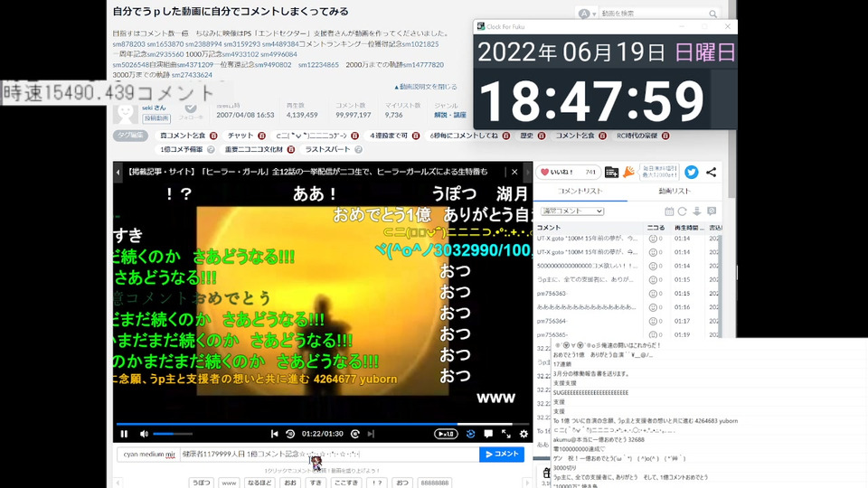
Task: Go to the next video icon
Action: [x=371, y=434]
